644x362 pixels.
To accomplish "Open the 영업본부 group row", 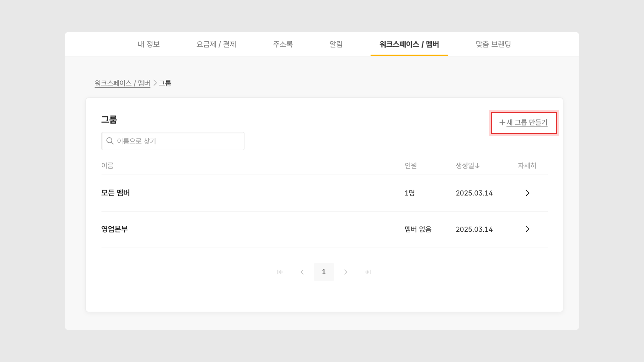I will coord(115,229).
